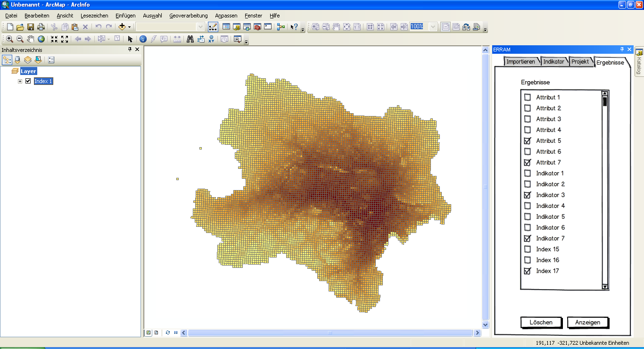Switch to the Importieren tab
Image resolution: width=644 pixels, height=349 pixels.
(x=520, y=62)
